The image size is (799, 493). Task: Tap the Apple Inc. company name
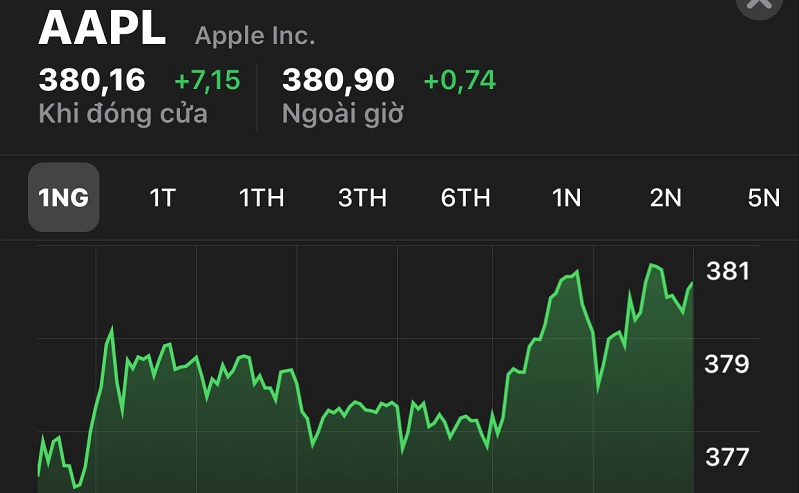pyautogui.click(x=255, y=36)
